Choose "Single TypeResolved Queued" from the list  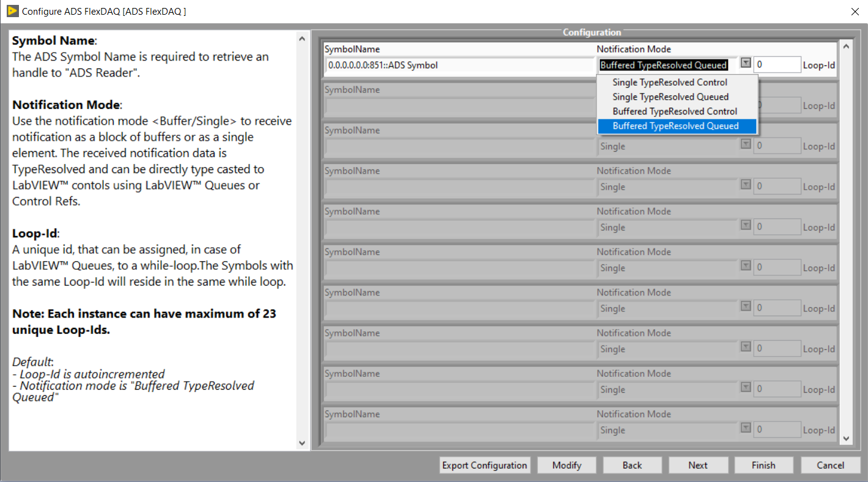click(671, 97)
